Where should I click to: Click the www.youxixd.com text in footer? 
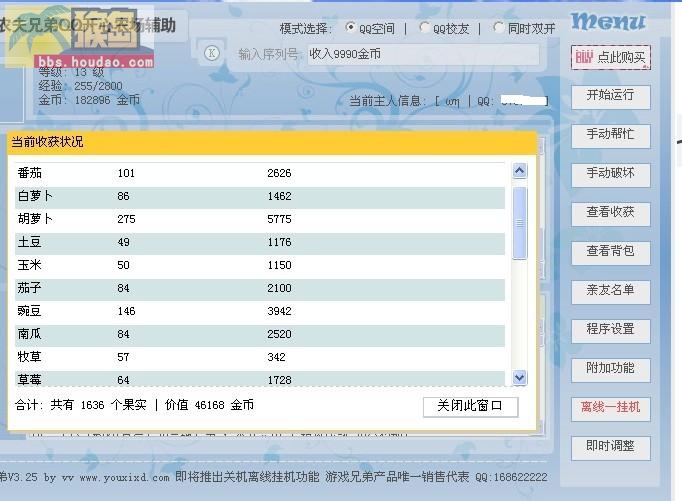(x=124, y=478)
